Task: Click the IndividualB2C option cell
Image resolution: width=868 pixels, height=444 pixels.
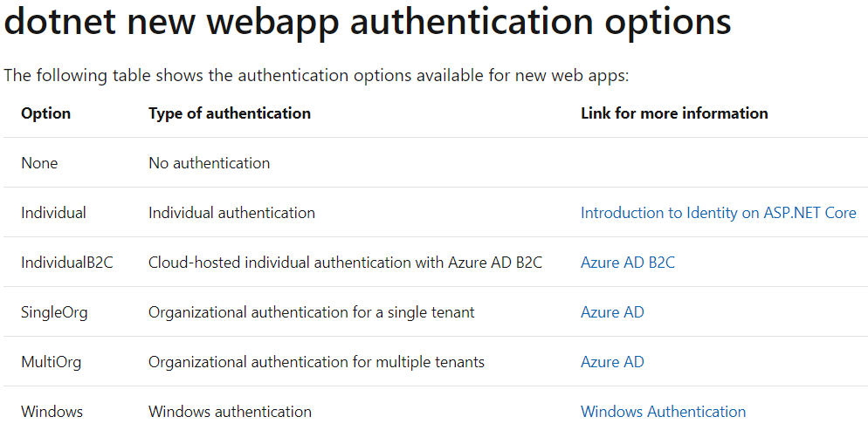Action: (66, 263)
